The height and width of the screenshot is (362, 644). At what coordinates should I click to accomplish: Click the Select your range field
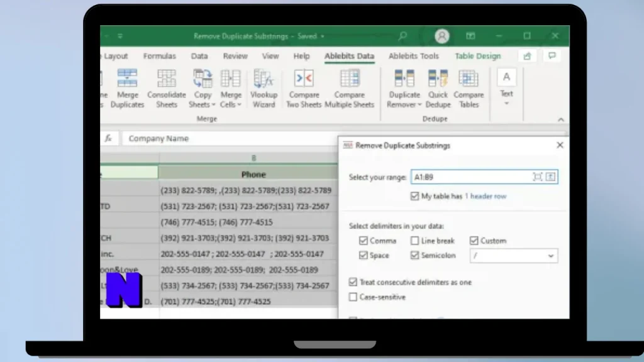tap(484, 177)
